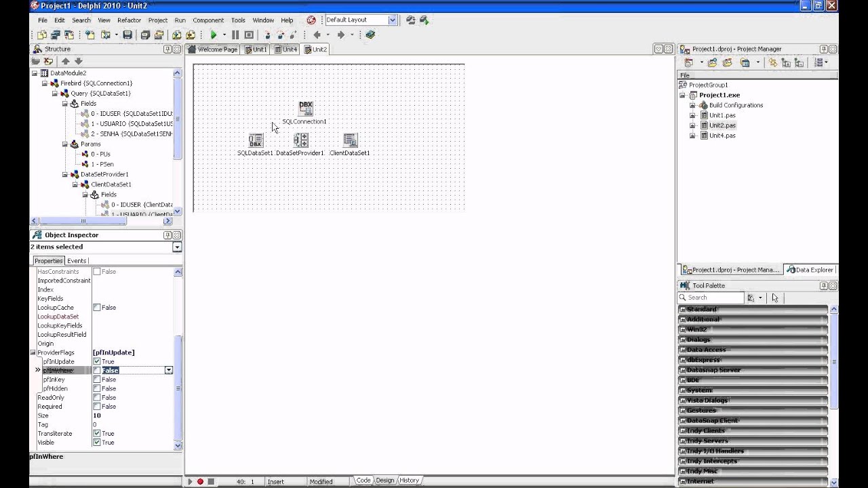The height and width of the screenshot is (488, 868).
Task: Switch to the Unit4 editor tab
Action: pos(285,49)
